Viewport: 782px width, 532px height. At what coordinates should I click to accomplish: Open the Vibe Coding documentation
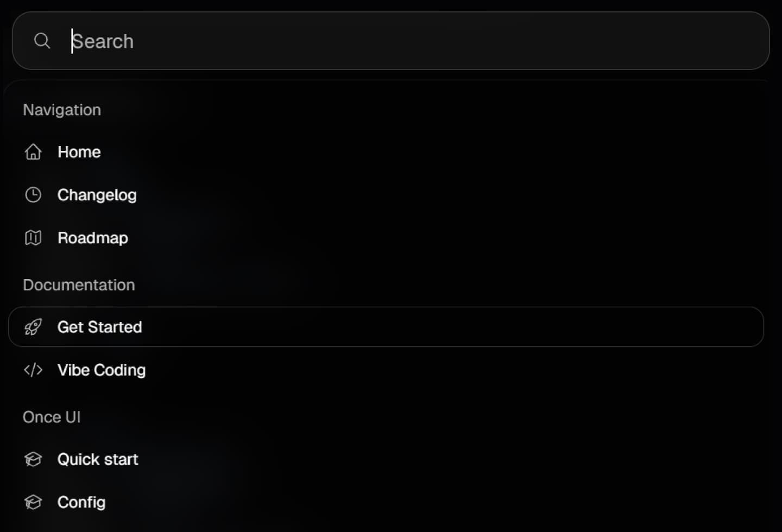point(102,370)
